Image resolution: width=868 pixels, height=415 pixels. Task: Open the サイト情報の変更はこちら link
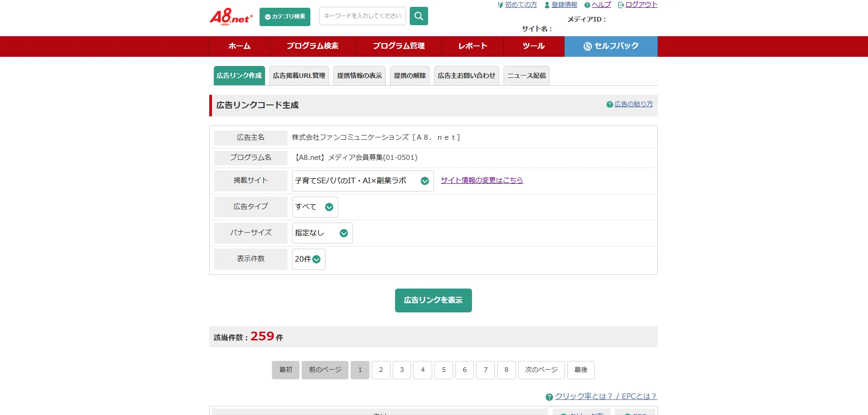point(482,180)
